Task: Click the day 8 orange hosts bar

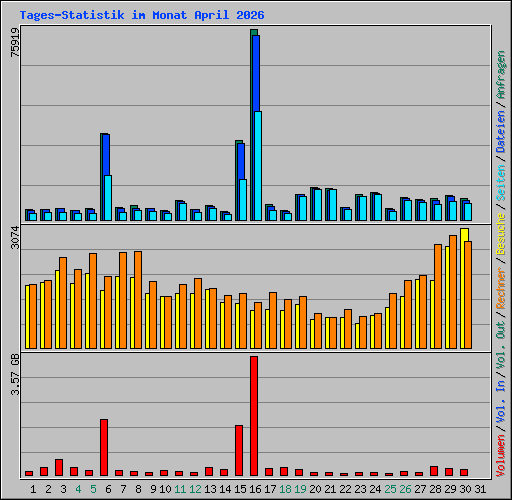Action: pyautogui.click(x=138, y=300)
